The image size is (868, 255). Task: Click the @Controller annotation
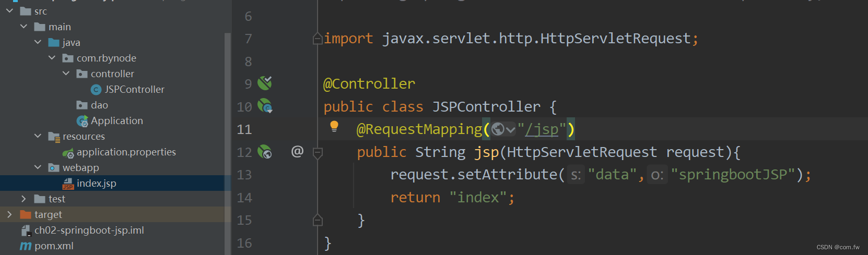coord(369,84)
